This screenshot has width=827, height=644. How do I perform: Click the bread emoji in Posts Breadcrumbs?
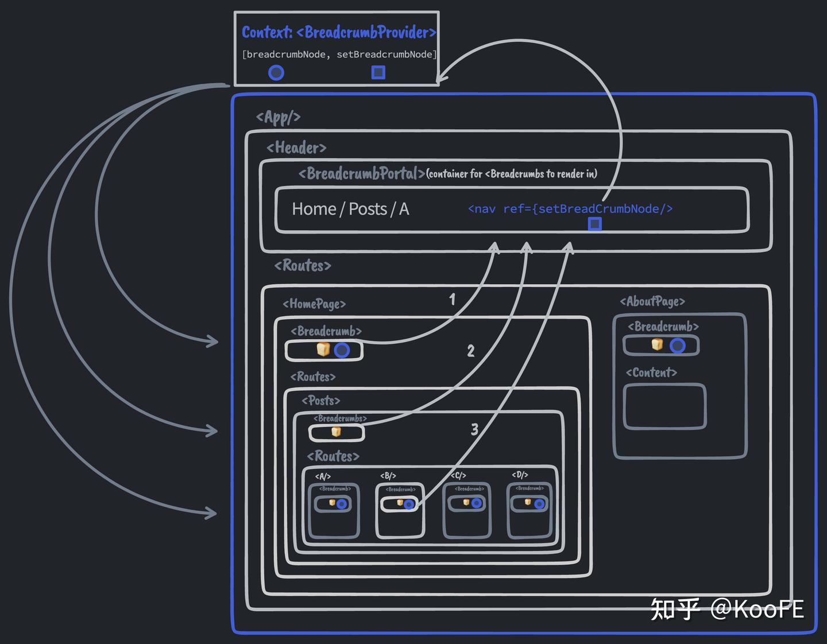pyautogui.click(x=336, y=432)
